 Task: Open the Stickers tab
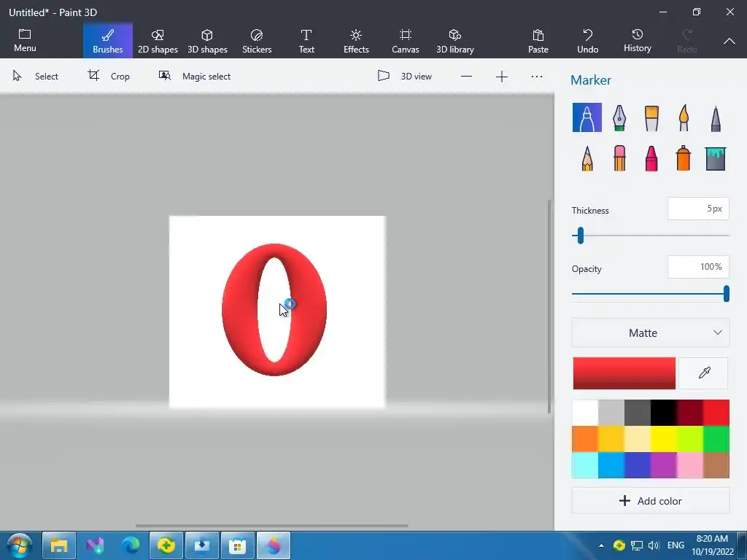tap(257, 41)
